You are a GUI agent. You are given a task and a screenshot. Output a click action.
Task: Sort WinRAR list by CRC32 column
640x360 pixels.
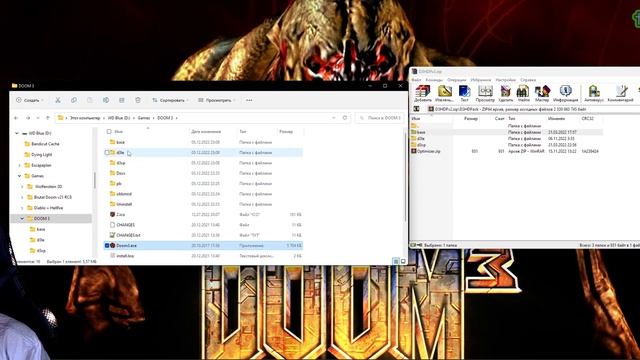pos(587,118)
